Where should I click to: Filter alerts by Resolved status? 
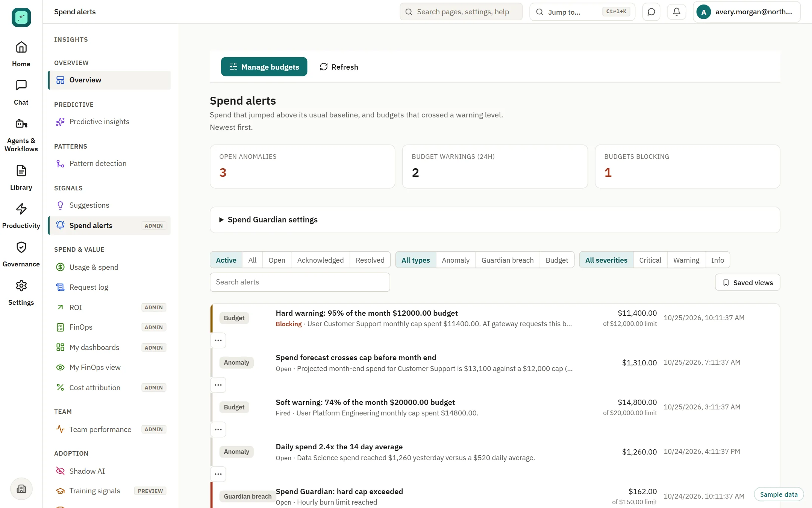[370, 260]
